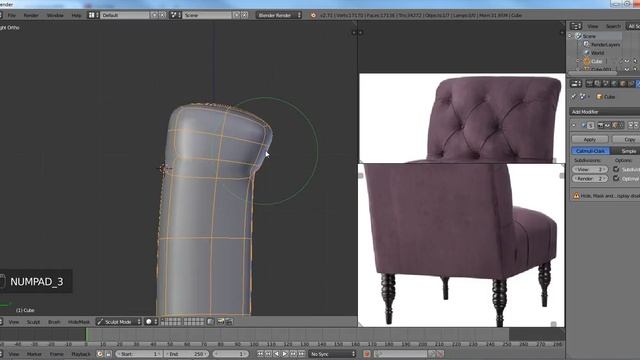The image size is (640, 360).
Task: Play the animation in reverse
Action: [277, 354]
